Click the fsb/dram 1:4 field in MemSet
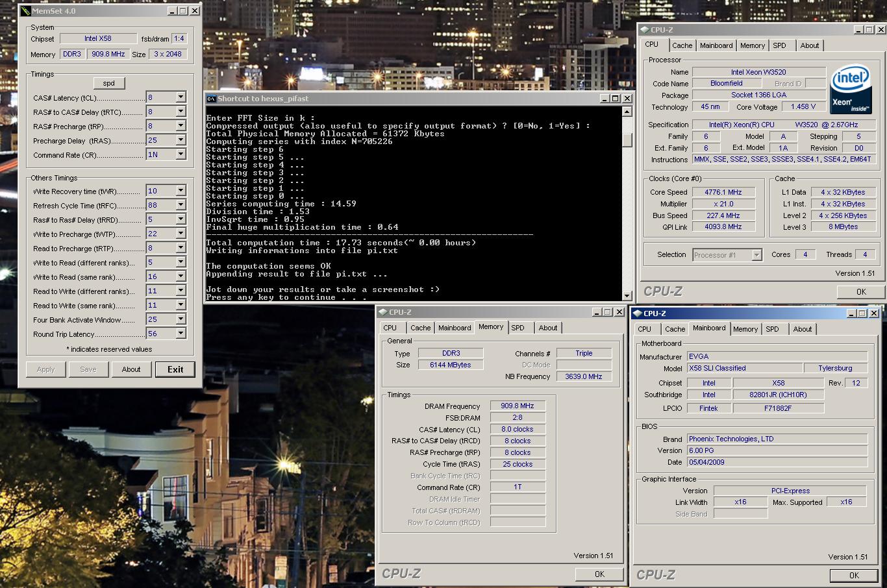Viewport: 887px width, 588px height. tap(179, 38)
